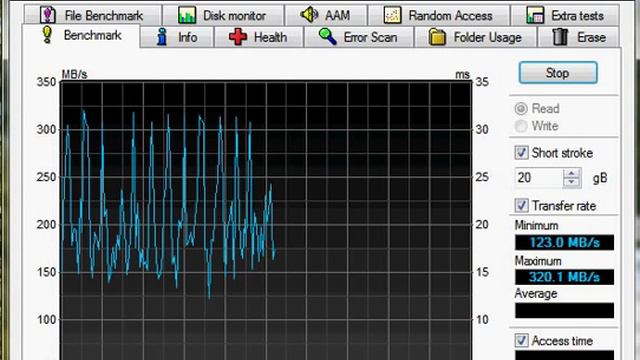Click the Maximum 320.1 MB/s value
Screen dimensions: 640x360
point(564,277)
